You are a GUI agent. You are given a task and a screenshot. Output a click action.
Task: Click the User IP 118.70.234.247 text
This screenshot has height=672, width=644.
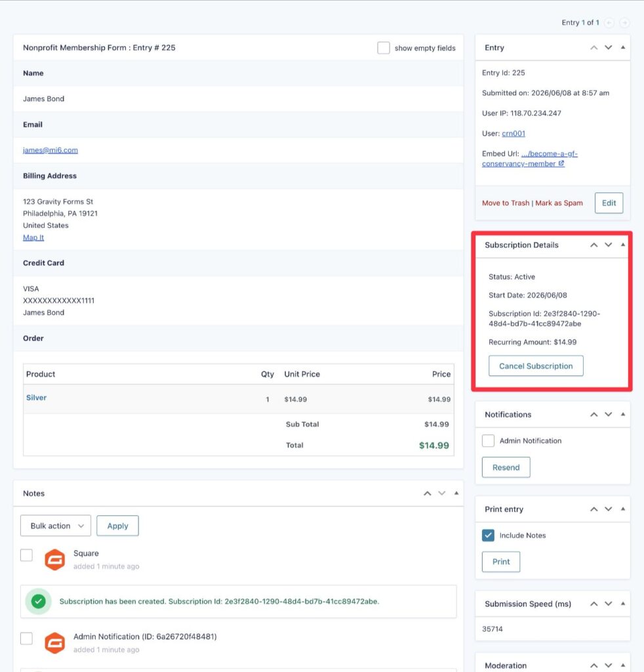(521, 113)
